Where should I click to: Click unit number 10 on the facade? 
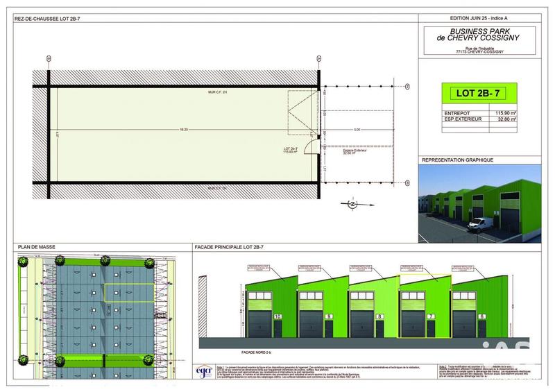277,316
